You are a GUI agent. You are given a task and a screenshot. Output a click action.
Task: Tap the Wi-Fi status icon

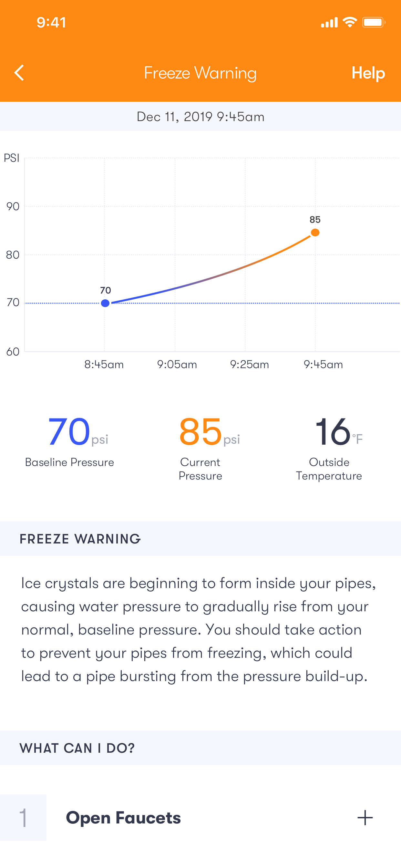(349, 22)
